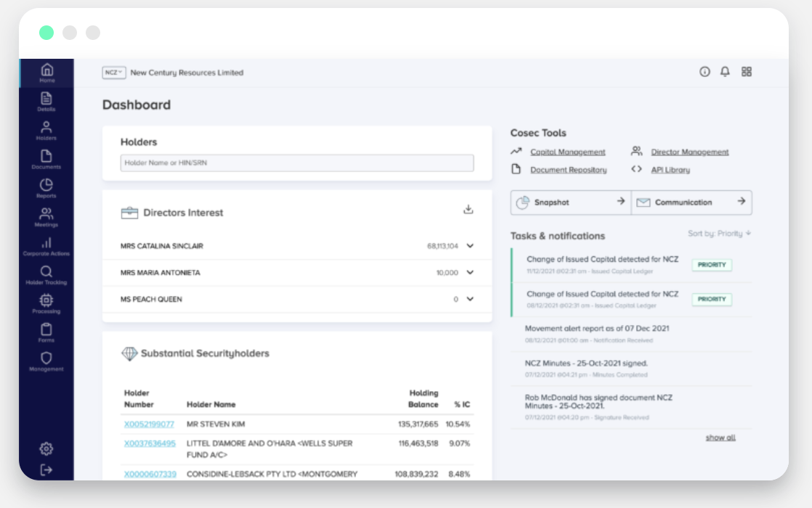
Task: Click show all under tasks list
Action: (x=720, y=438)
